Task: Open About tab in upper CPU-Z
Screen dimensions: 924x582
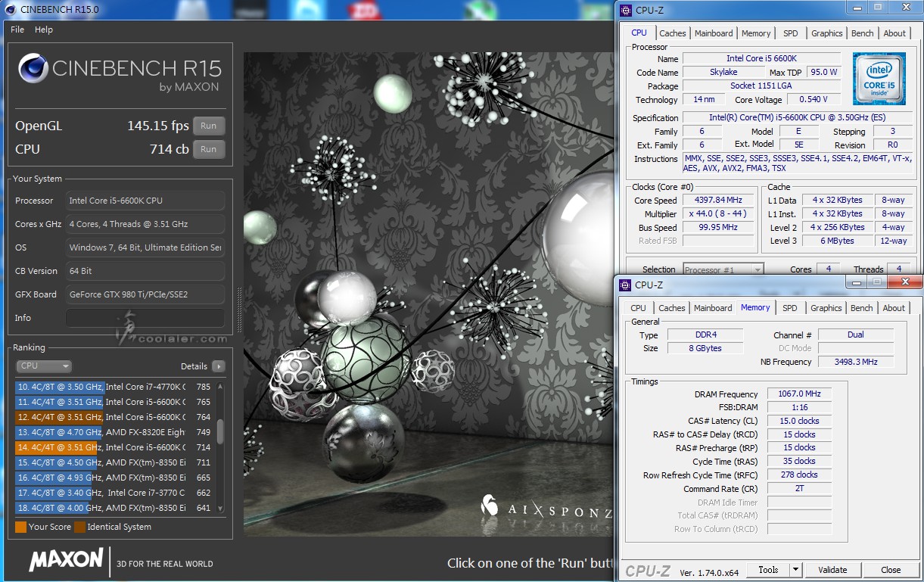Action: coord(894,33)
